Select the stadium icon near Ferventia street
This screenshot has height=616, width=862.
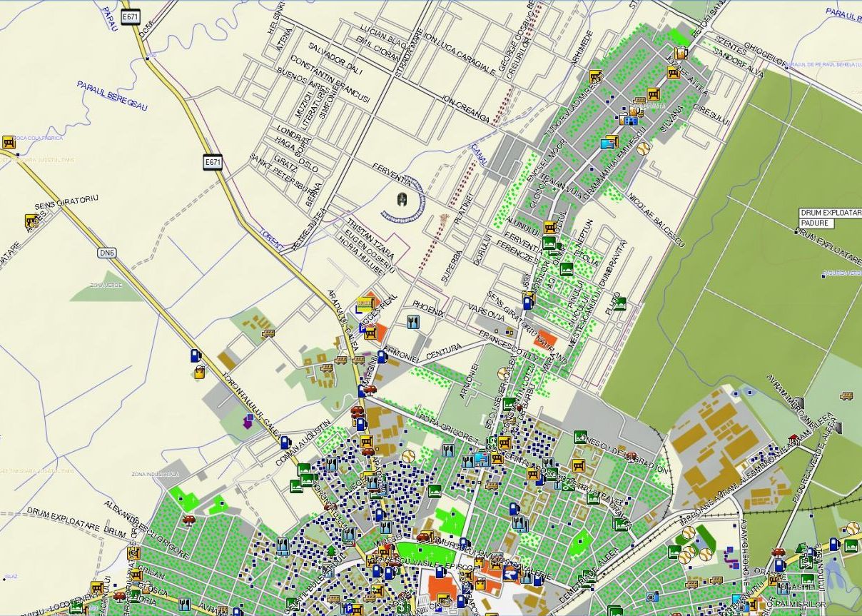pyautogui.click(x=402, y=200)
